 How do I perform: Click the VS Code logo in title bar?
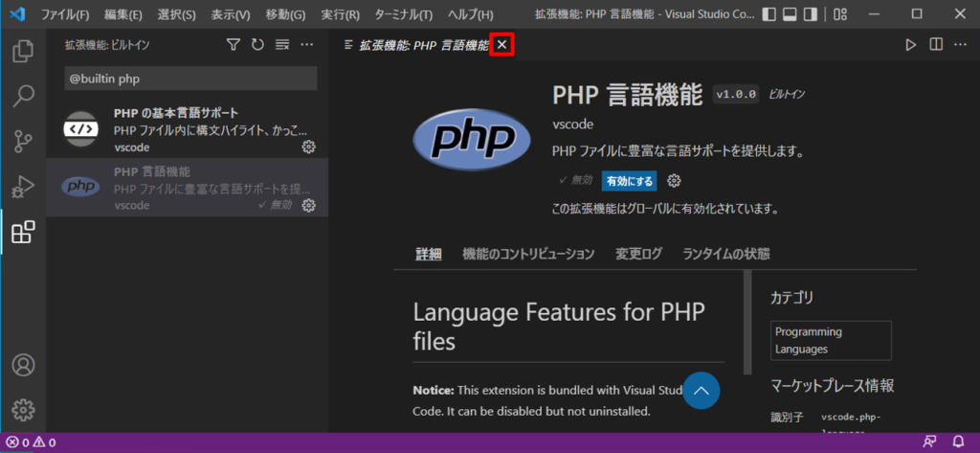click(17, 13)
